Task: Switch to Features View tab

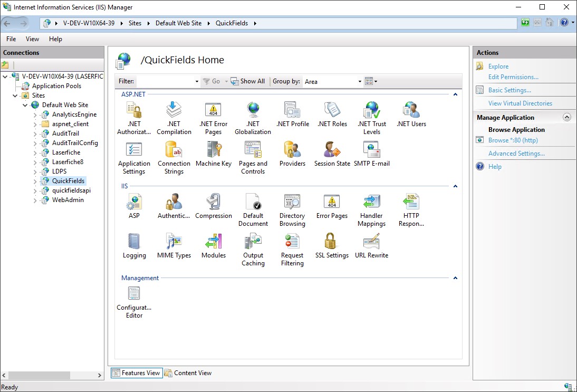Action: point(137,373)
